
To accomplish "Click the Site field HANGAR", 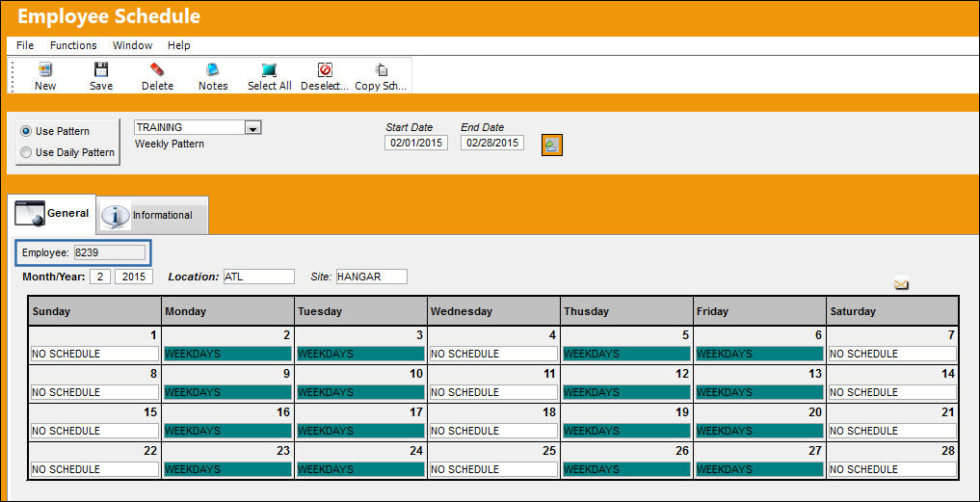I will point(371,277).
